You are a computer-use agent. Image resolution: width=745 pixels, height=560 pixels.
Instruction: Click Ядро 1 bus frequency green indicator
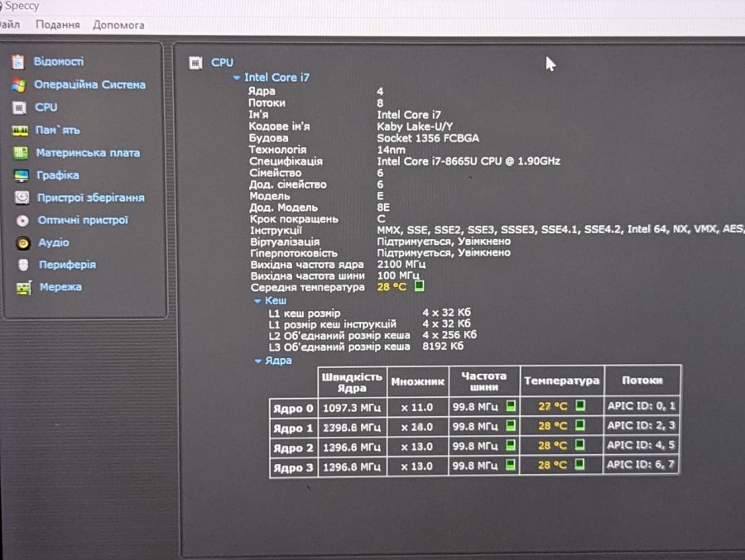pyautogui.click(x=511, y=425)
